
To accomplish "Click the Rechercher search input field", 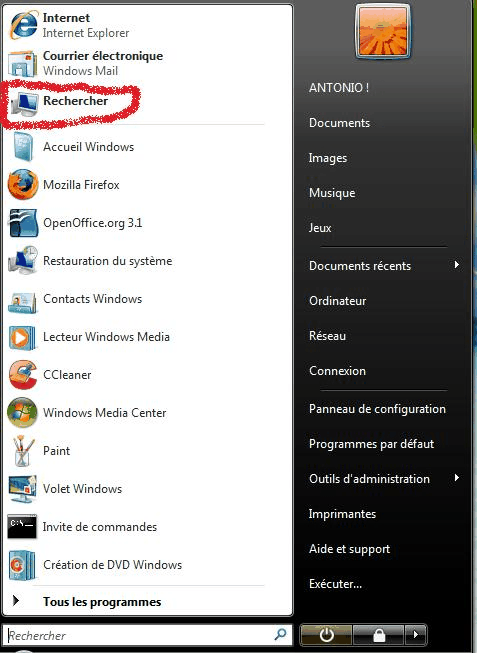I will tap(147, 635).
